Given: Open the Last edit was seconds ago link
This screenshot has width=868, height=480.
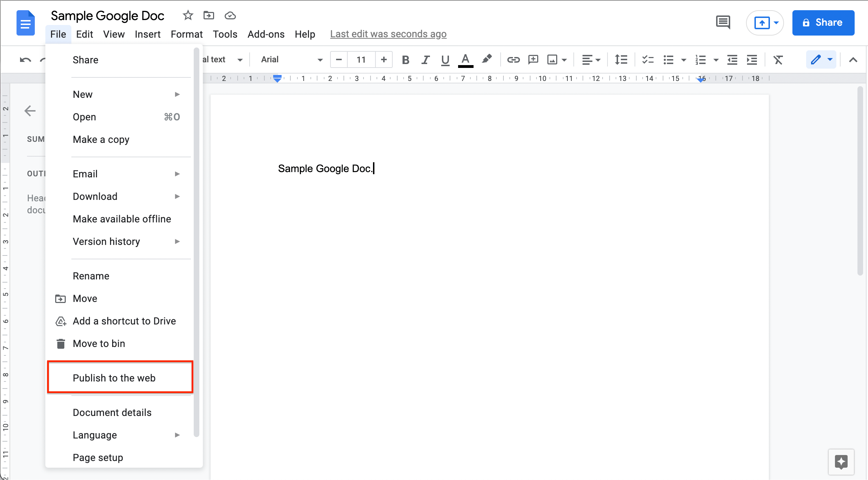Looking at the screenshot, I should (x=388, y=34).
